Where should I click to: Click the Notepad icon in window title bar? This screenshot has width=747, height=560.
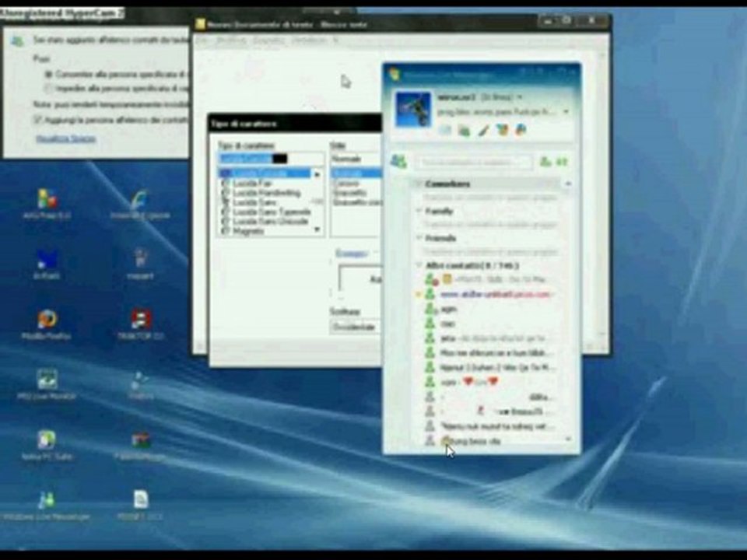201,24
